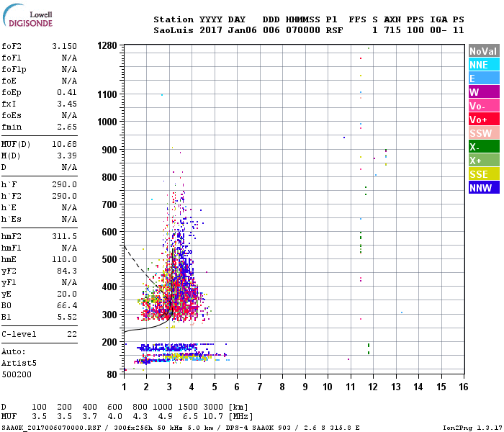Click the B0 value 66.4
Viewport: 504px width, 432px height.
pos(67,305)
